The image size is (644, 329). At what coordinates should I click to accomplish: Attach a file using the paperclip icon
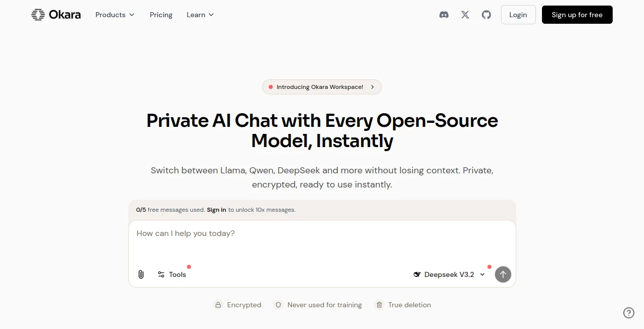pos(141,274)
